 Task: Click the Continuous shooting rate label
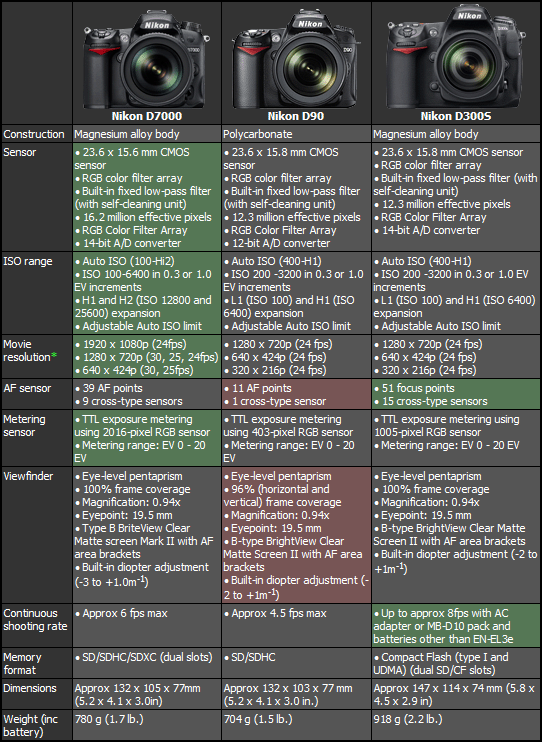pos(35,619)
